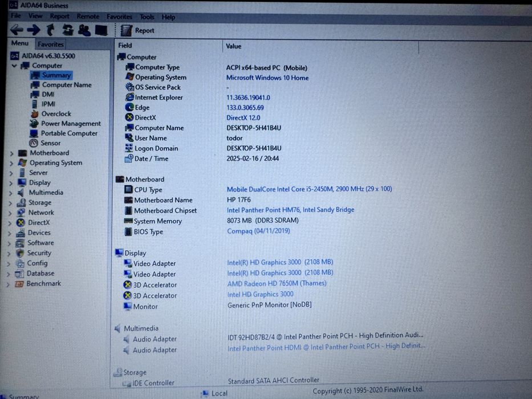Expand the Multimedia tree node
Viewport: 532px width, 399px height.
coord(10,193)
